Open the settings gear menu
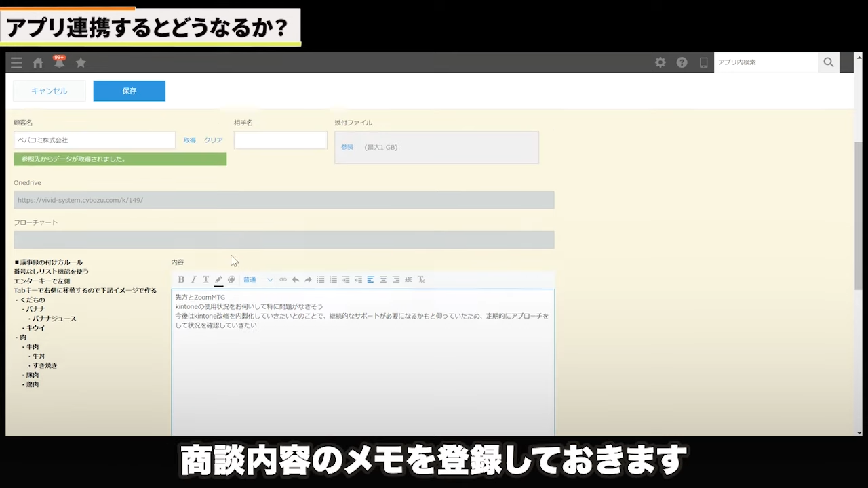This screenshot has width=868, height=488. (660, 62)
